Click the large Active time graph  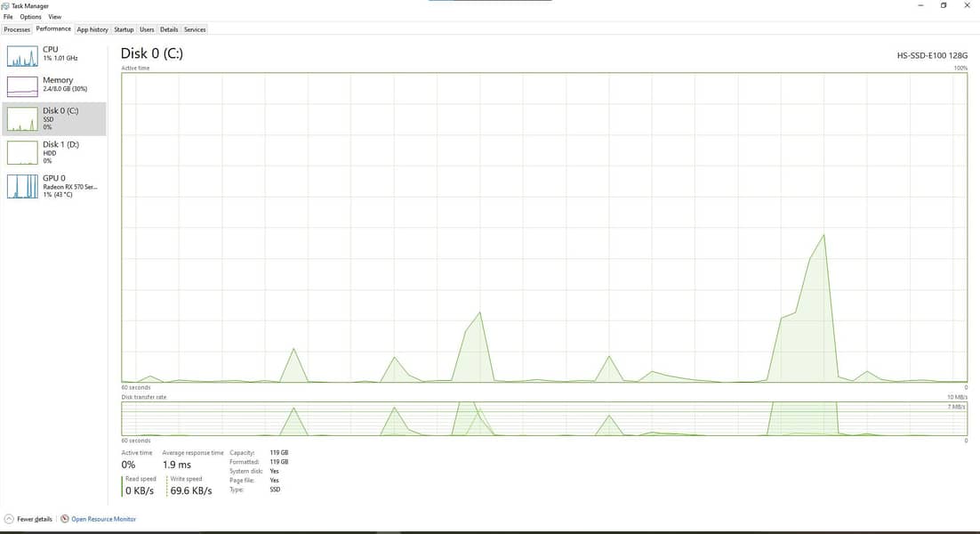click(x=544, y=227)
